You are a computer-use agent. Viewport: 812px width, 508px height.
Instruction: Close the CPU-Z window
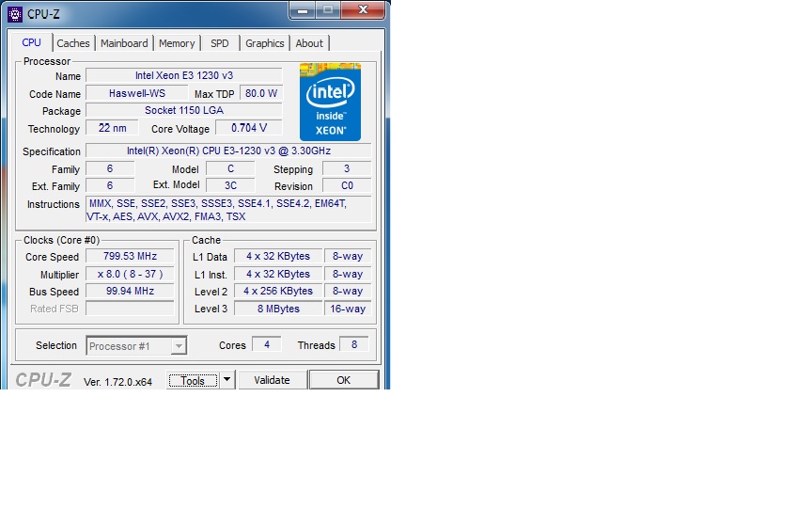click(363, 9)
